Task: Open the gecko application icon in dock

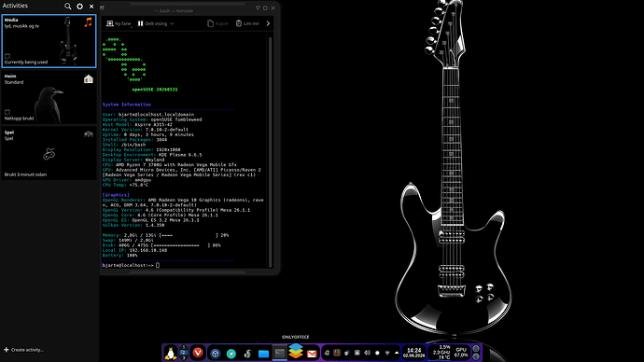Action: pyautogui.click(x=247, y=354)
